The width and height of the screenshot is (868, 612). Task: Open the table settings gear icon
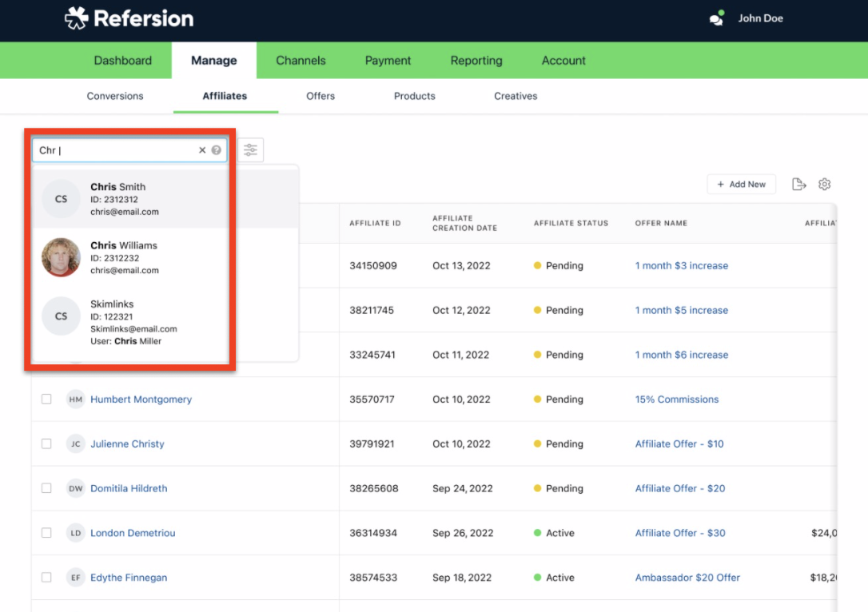(x=825, y=184)
